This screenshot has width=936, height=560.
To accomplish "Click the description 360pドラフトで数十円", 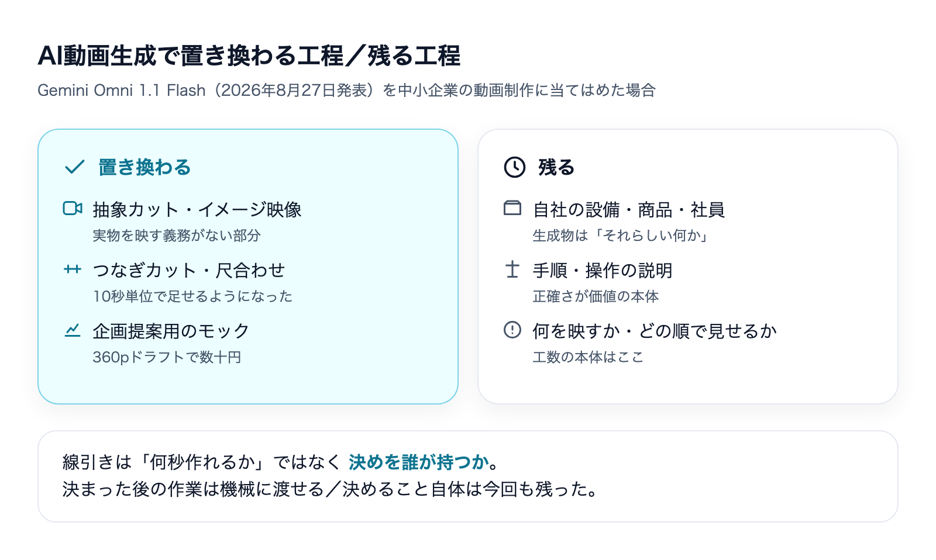I will [167, 357].
